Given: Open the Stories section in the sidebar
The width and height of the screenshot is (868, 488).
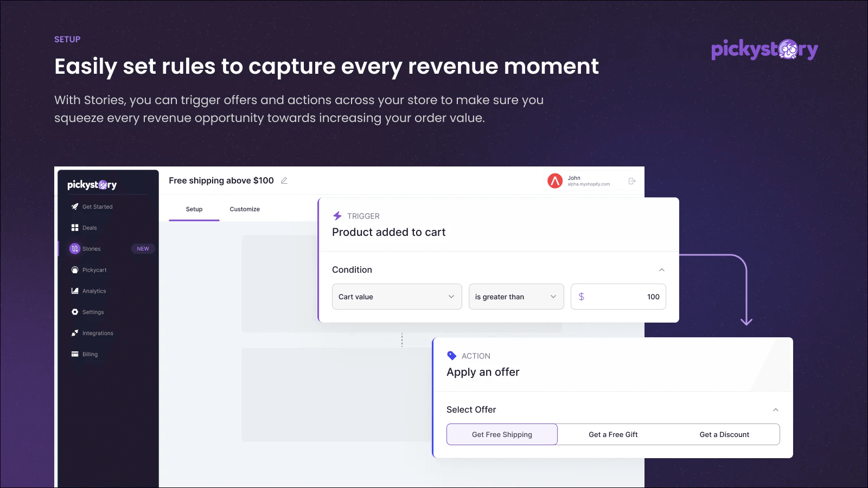Looking at the screenshot, I should [91, 248].
